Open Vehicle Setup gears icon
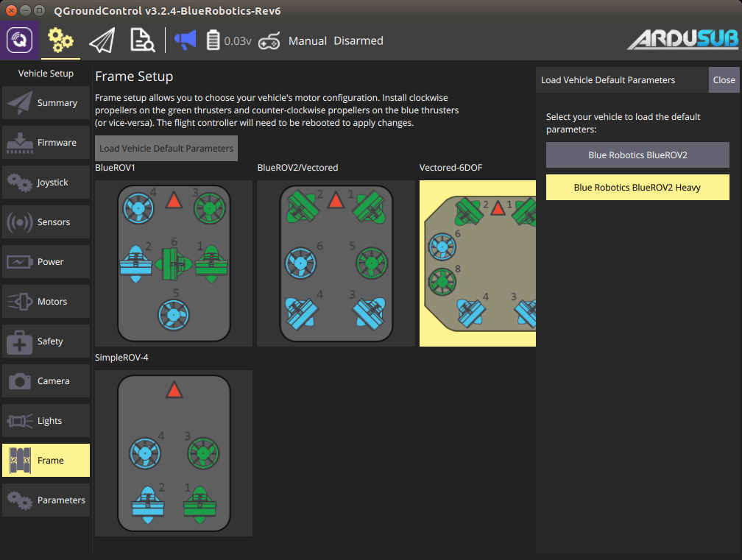Image resolution: width=742 pixels, height=560 pixels. pyautogui.click(x=60, y=40)
